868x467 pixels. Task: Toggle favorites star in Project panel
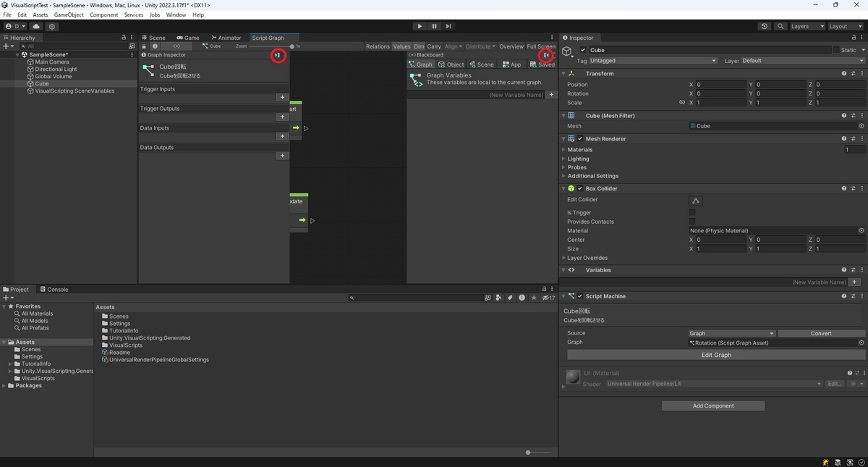click(534, 298)
